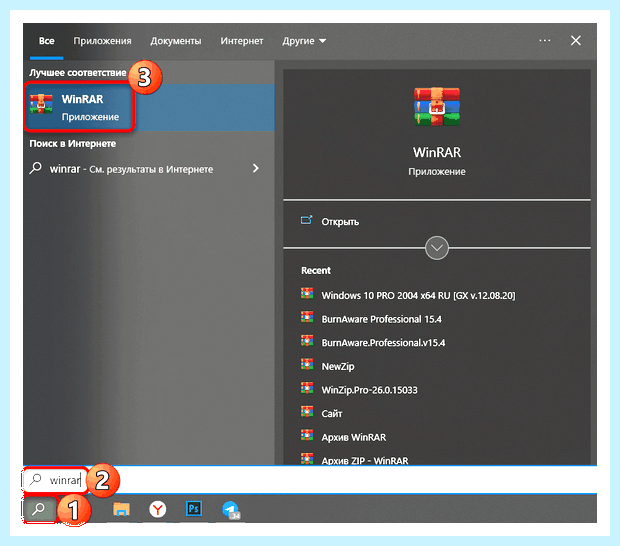Viewport: 620px width, 546px height.
Task: Open the WinRAR best match result
Action: click(x=149, y=107)
